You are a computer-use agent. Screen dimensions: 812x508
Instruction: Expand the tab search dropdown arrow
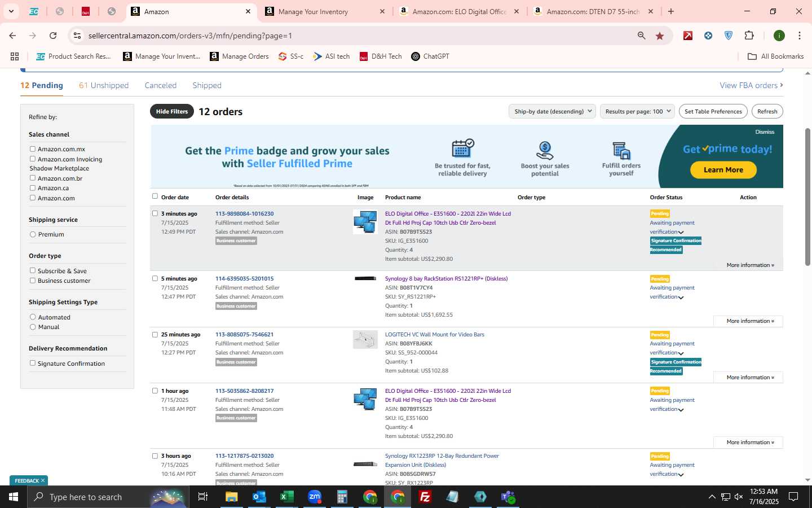coord(11,11)
